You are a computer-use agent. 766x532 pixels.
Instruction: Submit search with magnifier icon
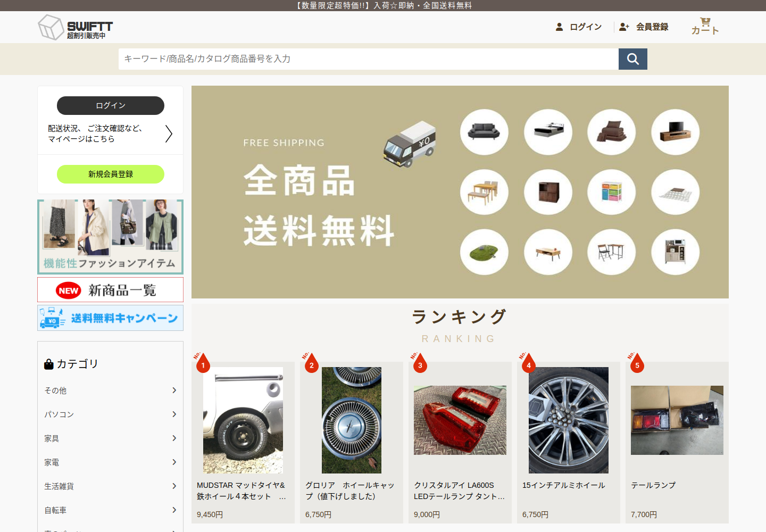pyautogui.click(x=633, y=59)
